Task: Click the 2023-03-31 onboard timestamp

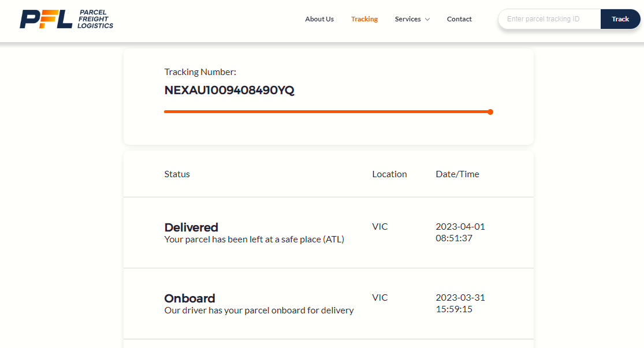Action: [460, 303]
